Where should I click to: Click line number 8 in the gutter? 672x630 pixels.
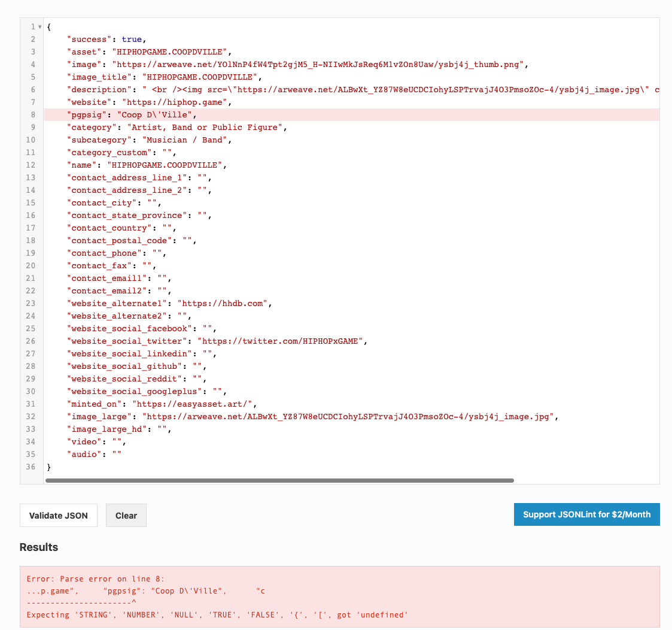(33, 114)
